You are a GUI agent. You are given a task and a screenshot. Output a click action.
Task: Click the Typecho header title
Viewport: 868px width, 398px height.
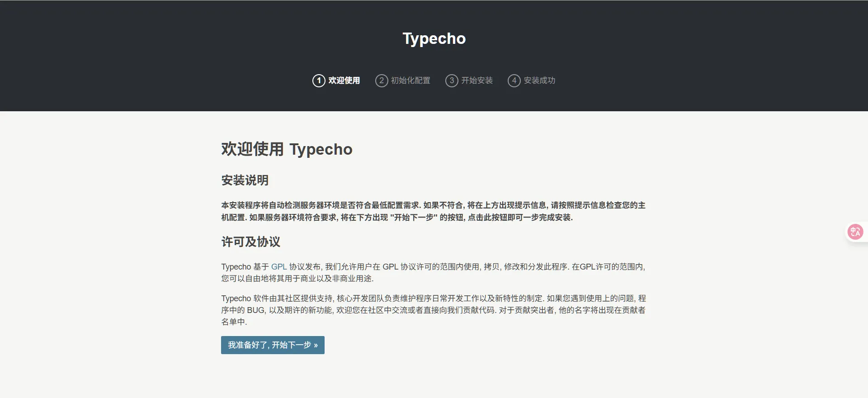[x=434, y=38]
